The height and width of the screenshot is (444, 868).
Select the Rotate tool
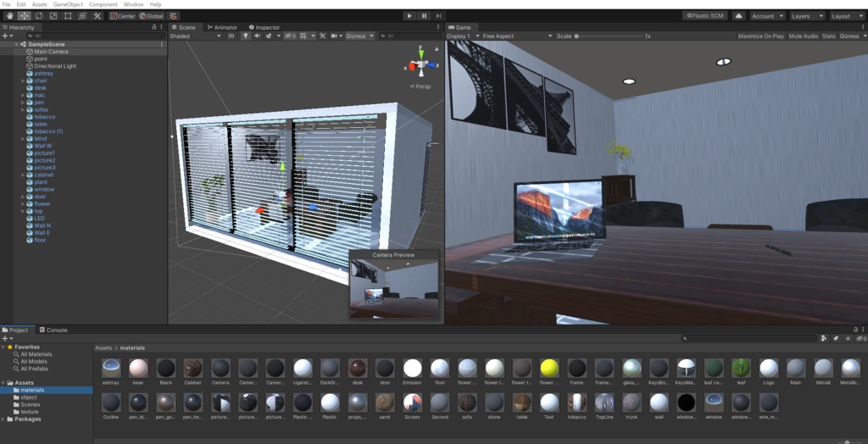(39, 16)
